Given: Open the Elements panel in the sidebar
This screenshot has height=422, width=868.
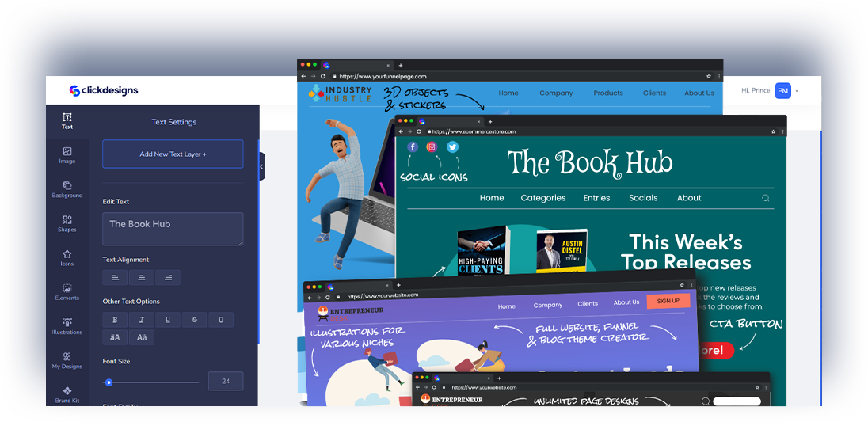Looking at the screenshot, I should tap(67, 293).
